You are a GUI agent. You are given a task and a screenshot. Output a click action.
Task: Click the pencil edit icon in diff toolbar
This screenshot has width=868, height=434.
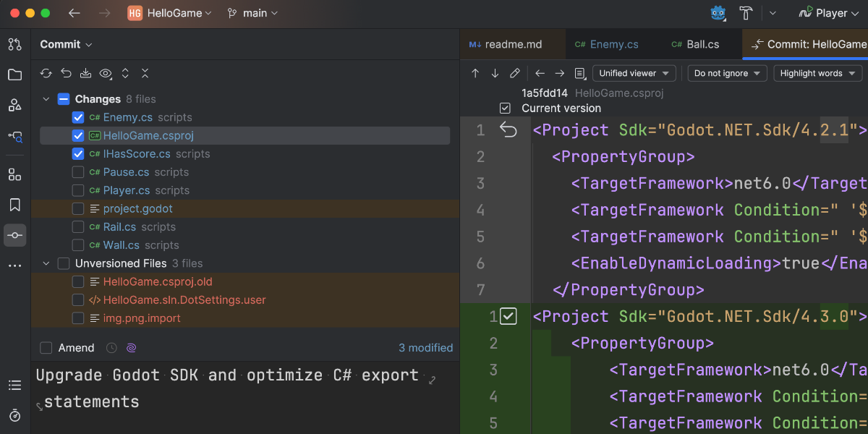(515, 73)
